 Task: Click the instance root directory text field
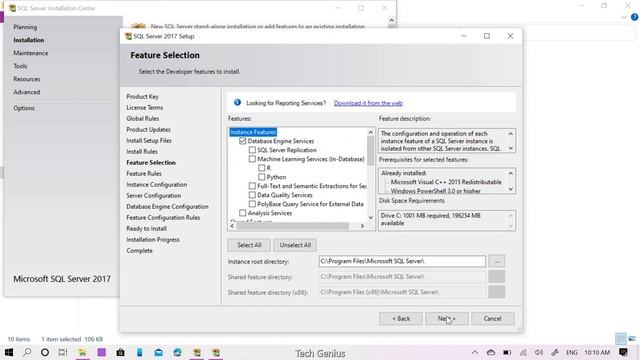point(402,261)
